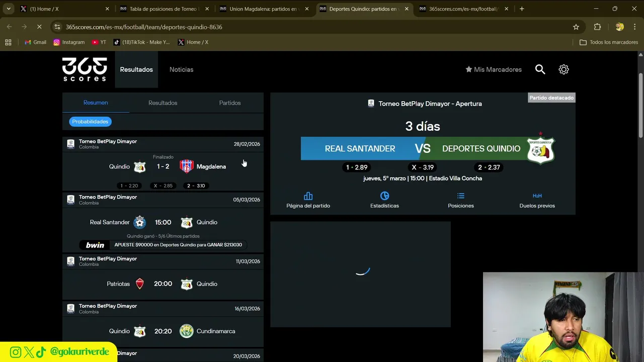Open the apps grid icon in bookmarks bar
The image size is (644, 362).
[x=8, y=42]
